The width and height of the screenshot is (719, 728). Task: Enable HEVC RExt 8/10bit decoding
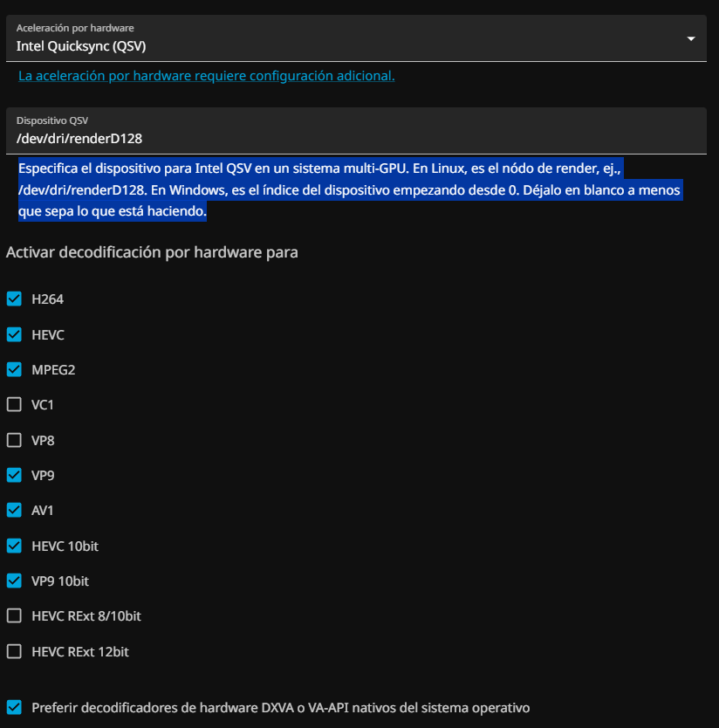[14, 616]
